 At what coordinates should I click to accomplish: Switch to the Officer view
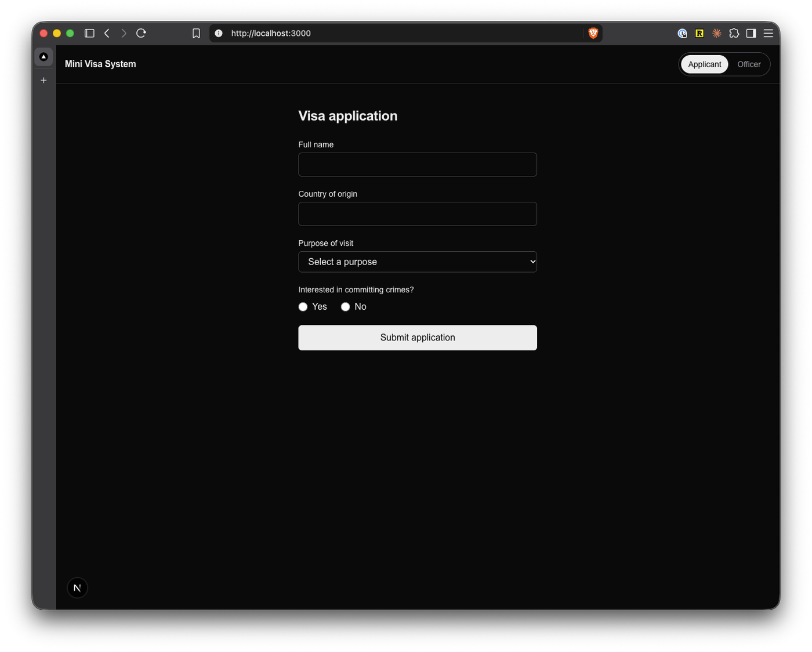coord(749,64)
